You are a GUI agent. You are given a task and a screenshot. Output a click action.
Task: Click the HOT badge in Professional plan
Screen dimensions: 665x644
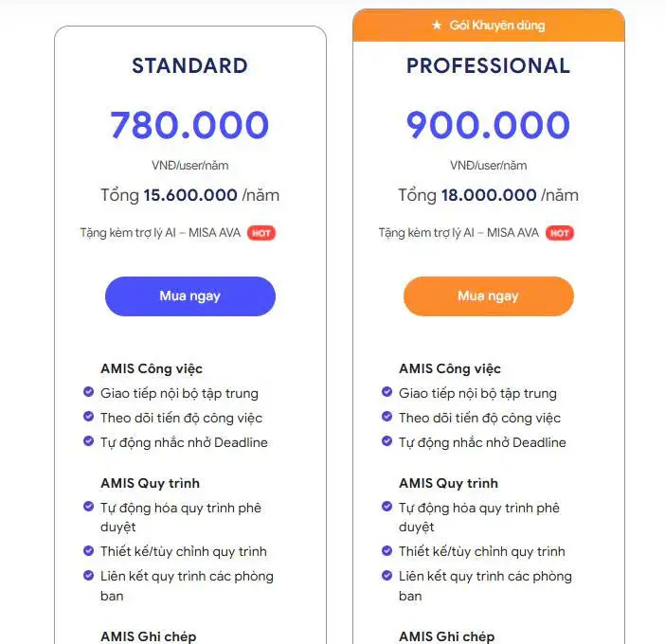click(560, 233)
